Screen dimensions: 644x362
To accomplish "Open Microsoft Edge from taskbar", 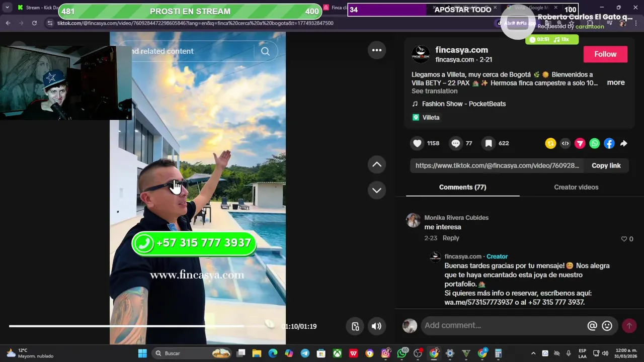I will (273, 353).
